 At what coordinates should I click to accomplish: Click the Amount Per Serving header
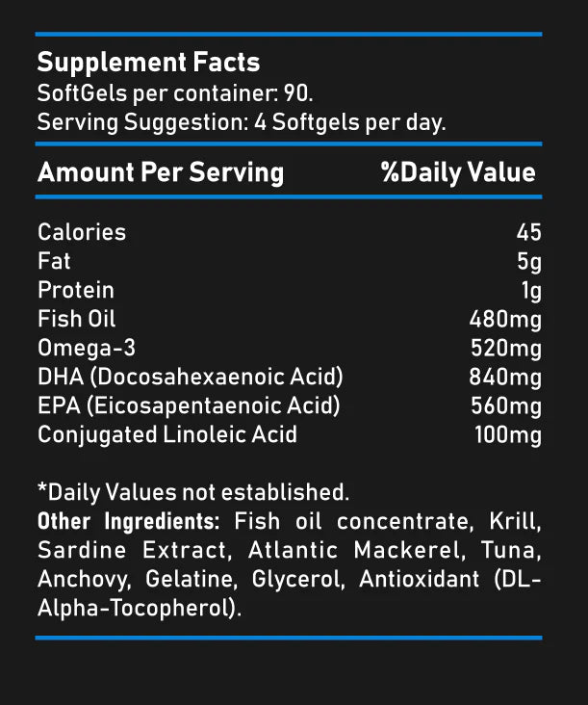click(x=161, y=173)
